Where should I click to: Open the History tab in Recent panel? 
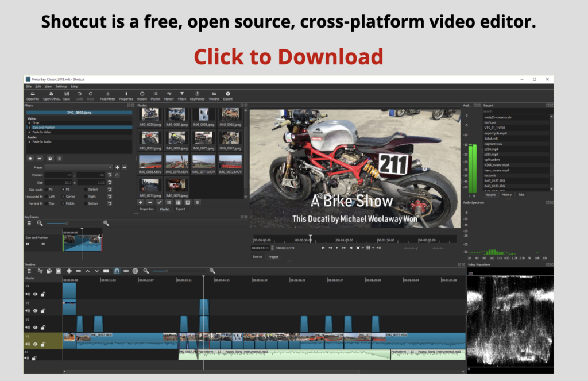tap(506, 194)
